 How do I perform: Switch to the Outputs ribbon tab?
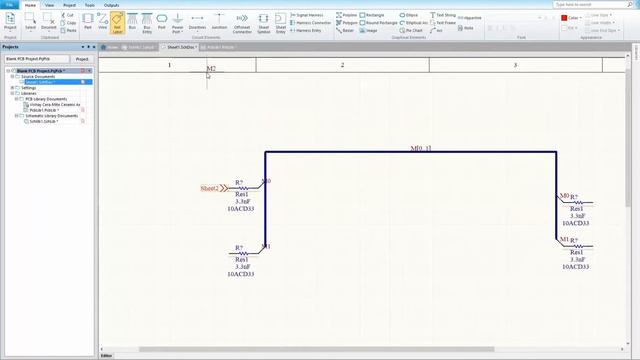(111, 5)
